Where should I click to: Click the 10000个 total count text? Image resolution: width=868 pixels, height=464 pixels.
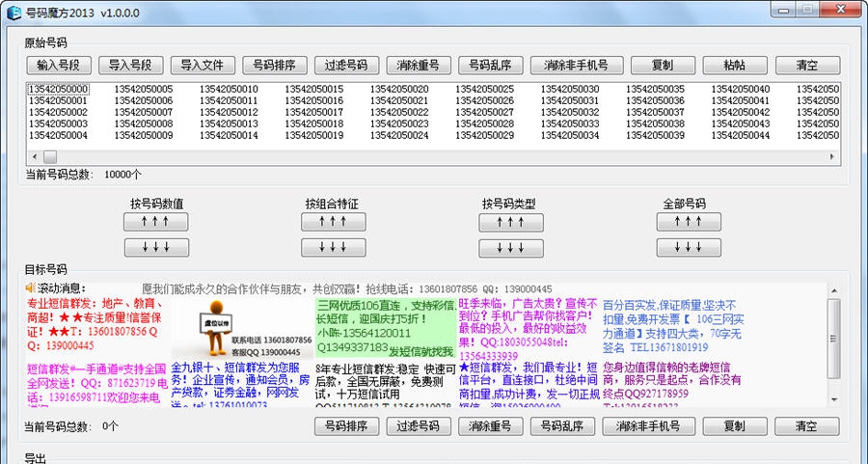[x=122, y=175]
